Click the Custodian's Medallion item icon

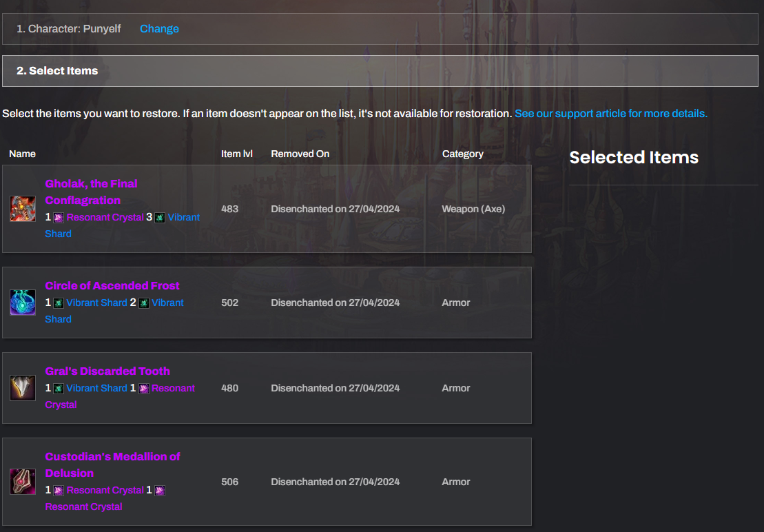tap(23, 482)
